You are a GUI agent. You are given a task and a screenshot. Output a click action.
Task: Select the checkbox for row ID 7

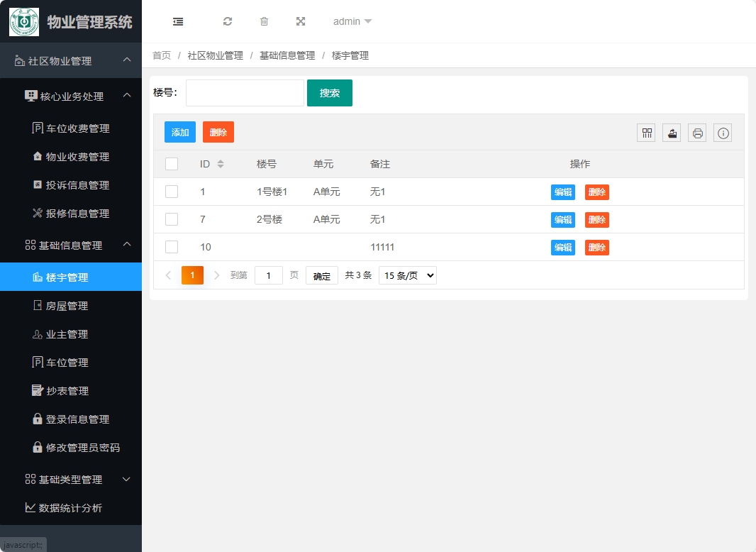tap(171, 219)
